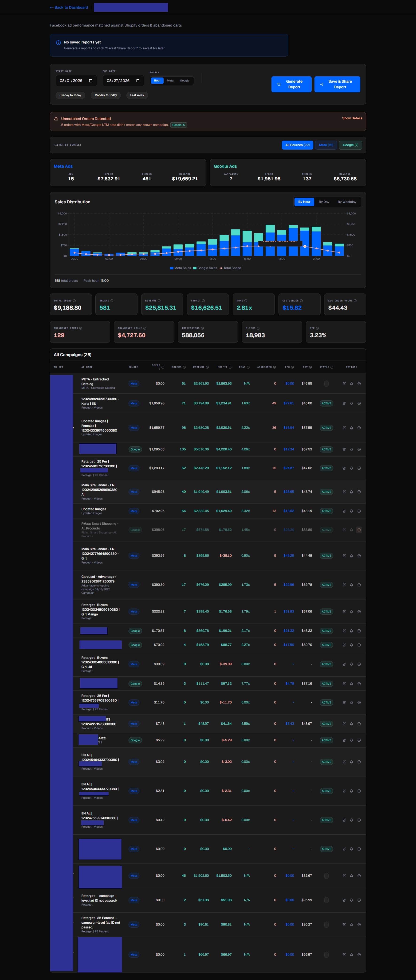This screenshot has height=980, width=416.
Task: Click the highlighted minus icon on PMax Smart Shopping row
Action: [359, 530]
